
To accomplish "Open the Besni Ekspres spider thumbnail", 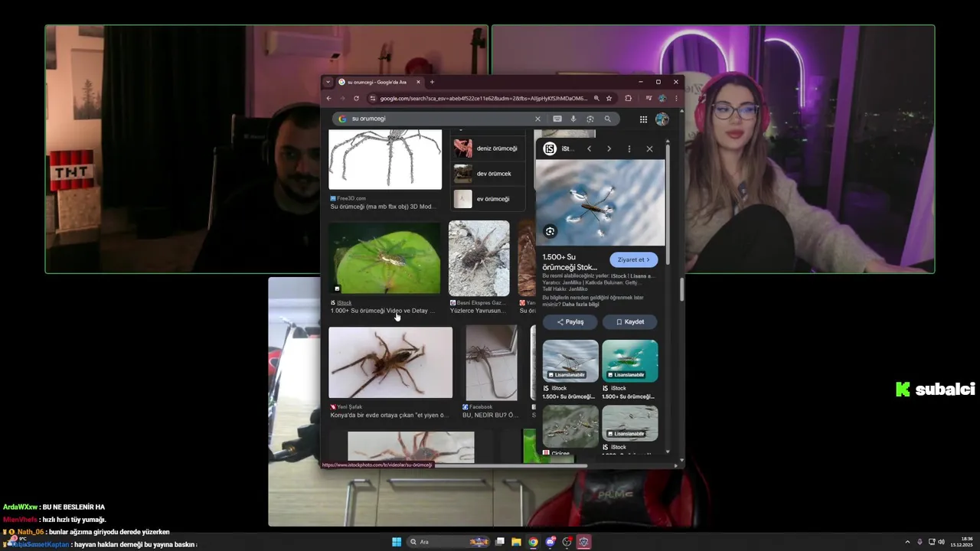I will coord(479,259).
